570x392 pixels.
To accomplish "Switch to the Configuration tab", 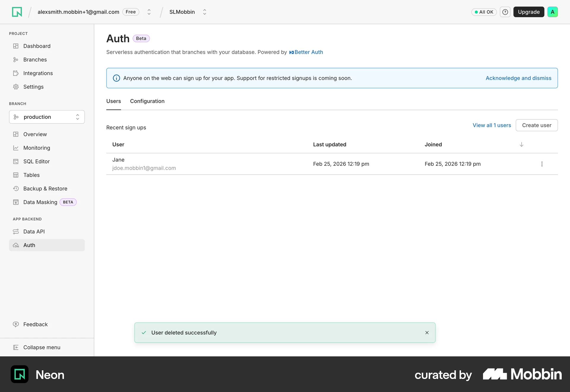I will (x=147, y=101).
